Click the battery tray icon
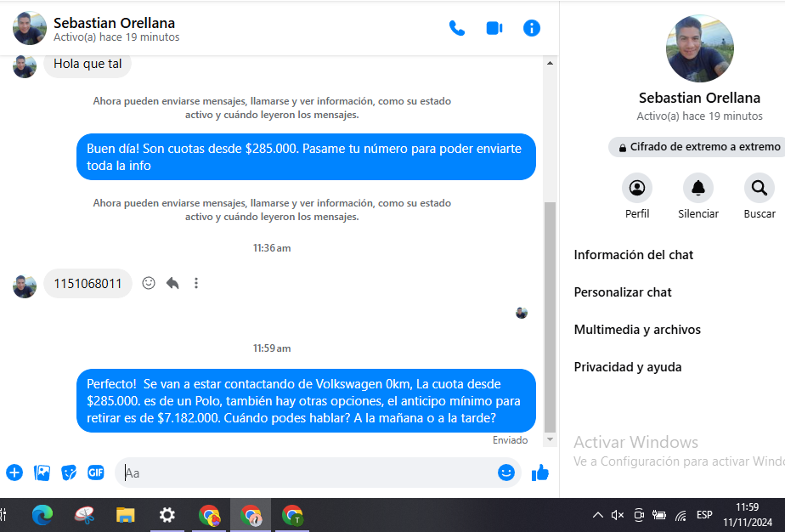The width and height of the screenshot is (785, 532). pos(659,515)
